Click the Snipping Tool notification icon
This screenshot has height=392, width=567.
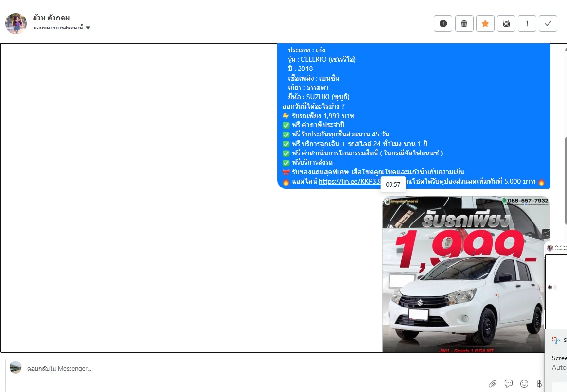click(x=556, y=340)
